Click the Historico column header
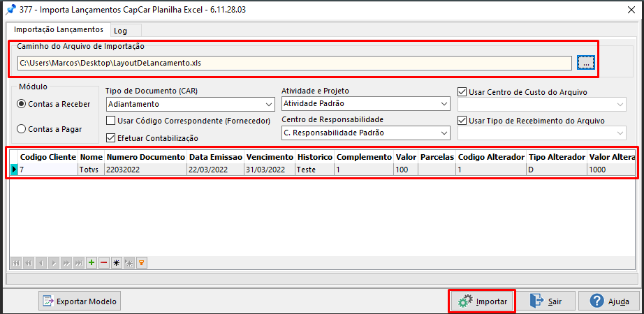 pos(315,157)
